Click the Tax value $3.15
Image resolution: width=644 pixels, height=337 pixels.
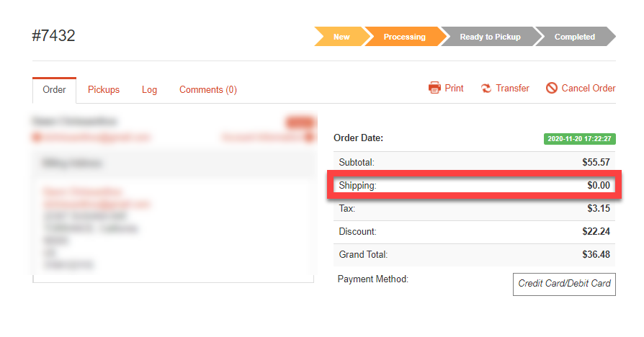click(x=599, y=209)
